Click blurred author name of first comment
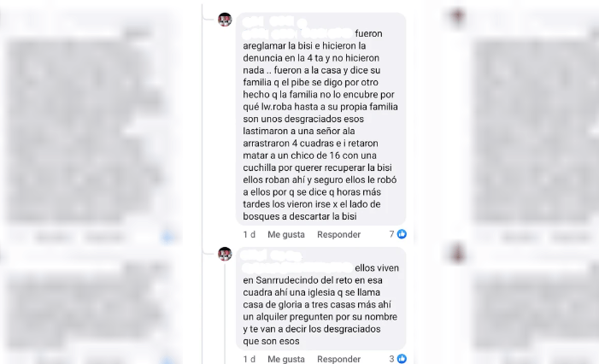Image resolution: width=599 pixels, height=364 pixels. click(273, 21)
